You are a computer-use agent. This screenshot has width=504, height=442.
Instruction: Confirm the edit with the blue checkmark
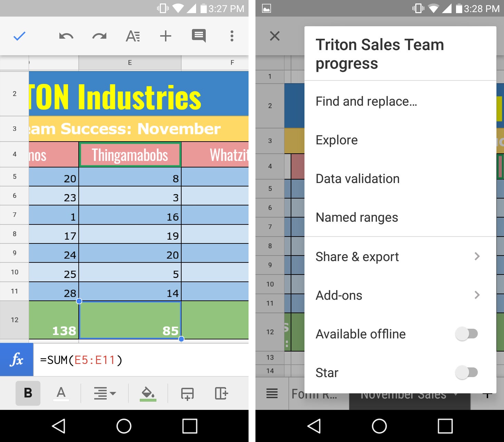coord(19,36)
